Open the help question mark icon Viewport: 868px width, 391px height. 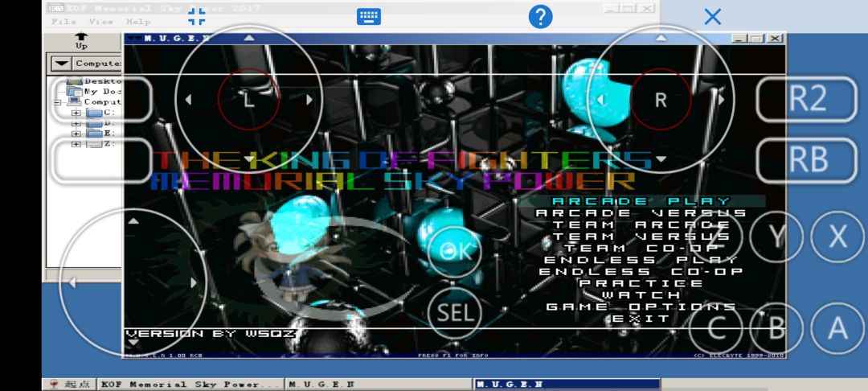point(540,17)
